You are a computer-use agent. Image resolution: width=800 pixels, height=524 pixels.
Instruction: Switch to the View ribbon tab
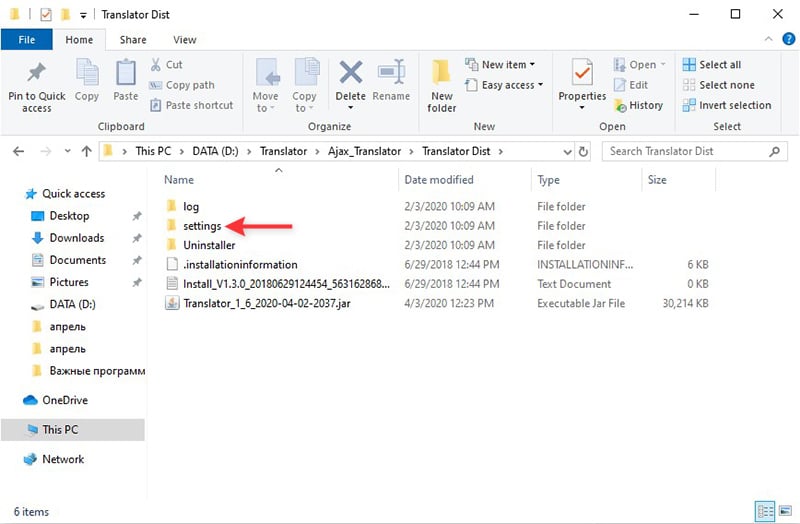[x=185, y=40]
